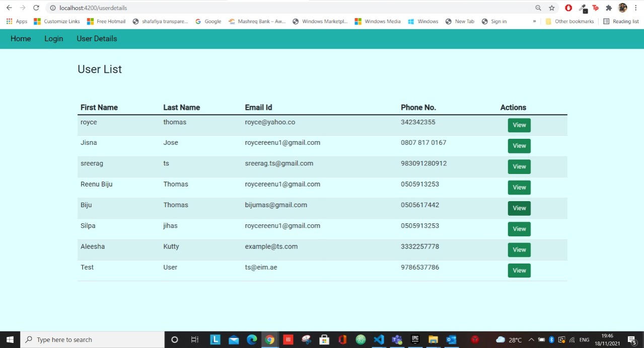Expand the bookmarks overflow chevron
Image resolution: width=644 pixels, height=348 pixels.
coord(534,21)
